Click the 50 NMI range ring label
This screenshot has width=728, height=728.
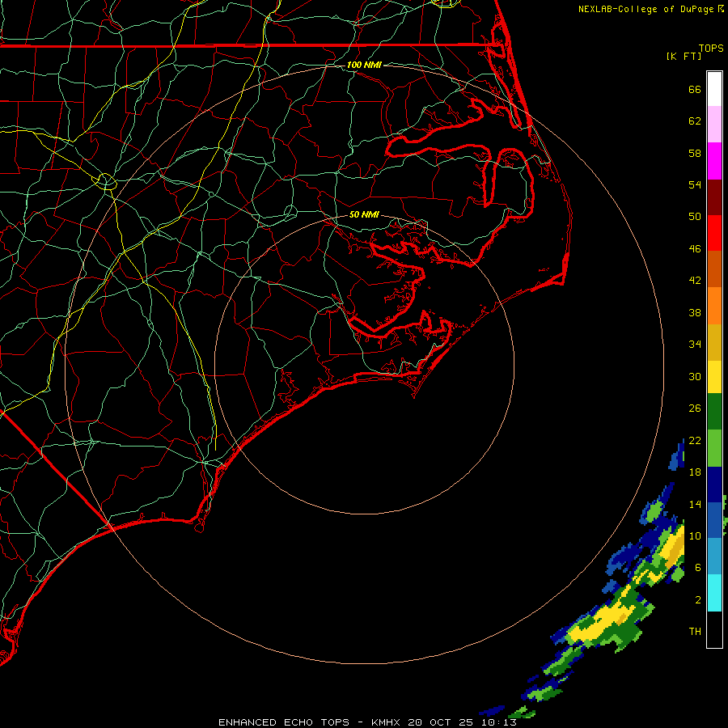(364, 214)
